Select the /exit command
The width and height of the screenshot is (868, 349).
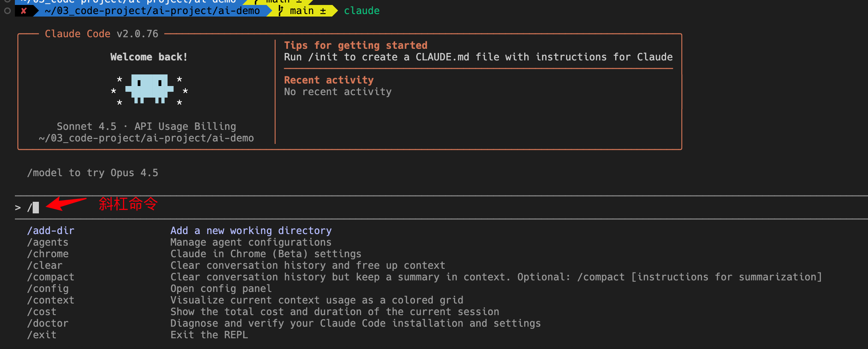42,335
